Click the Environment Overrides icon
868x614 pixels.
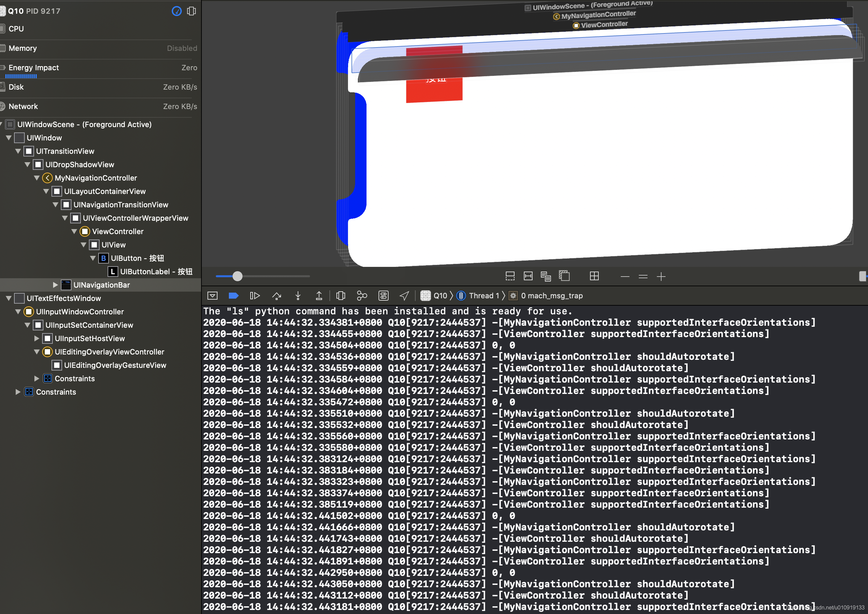(x=383, y=296)
